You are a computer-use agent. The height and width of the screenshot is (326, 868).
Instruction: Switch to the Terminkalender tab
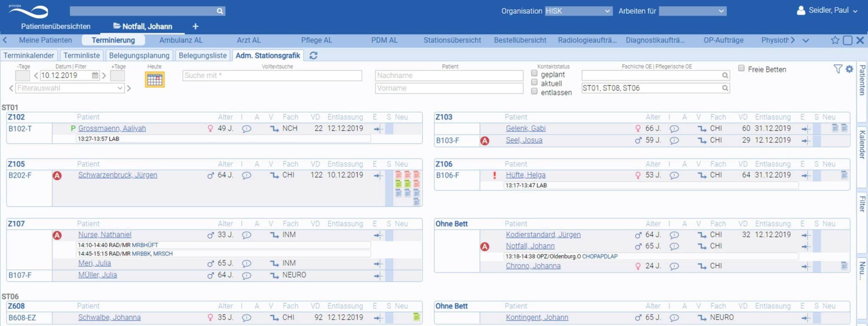pyautogui.click(x=29, y=56)
